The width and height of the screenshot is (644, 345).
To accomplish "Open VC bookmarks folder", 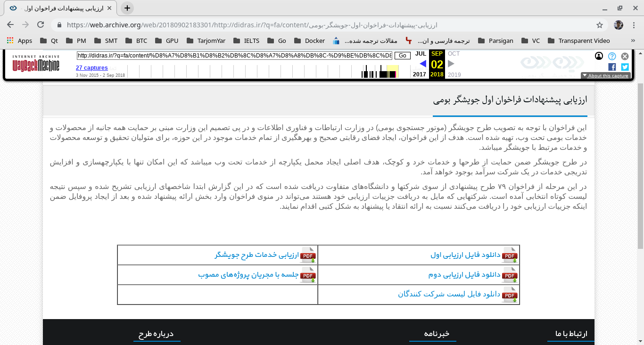I will click(530, 41).
